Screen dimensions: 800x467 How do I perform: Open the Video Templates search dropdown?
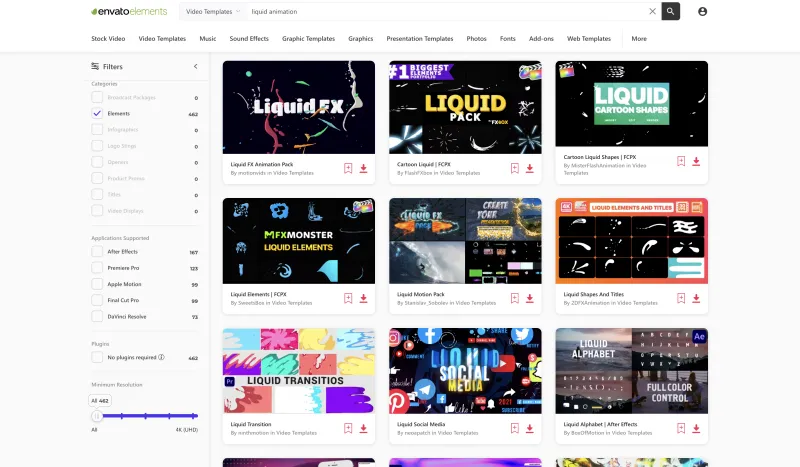pos(213,11)
